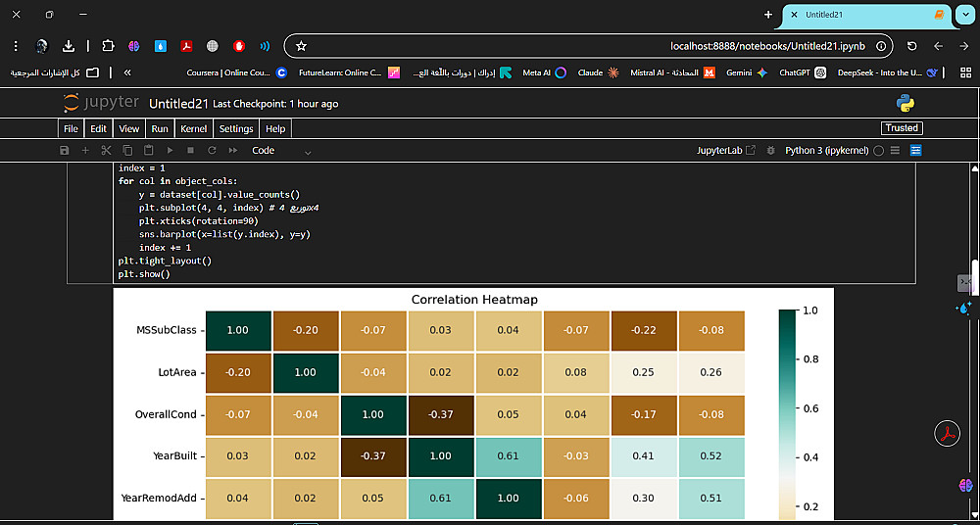Image resolution: width=980 pixels, height=525 pixels.
Task: Insert a new cell with the plus icon
Action: (85, 151)
